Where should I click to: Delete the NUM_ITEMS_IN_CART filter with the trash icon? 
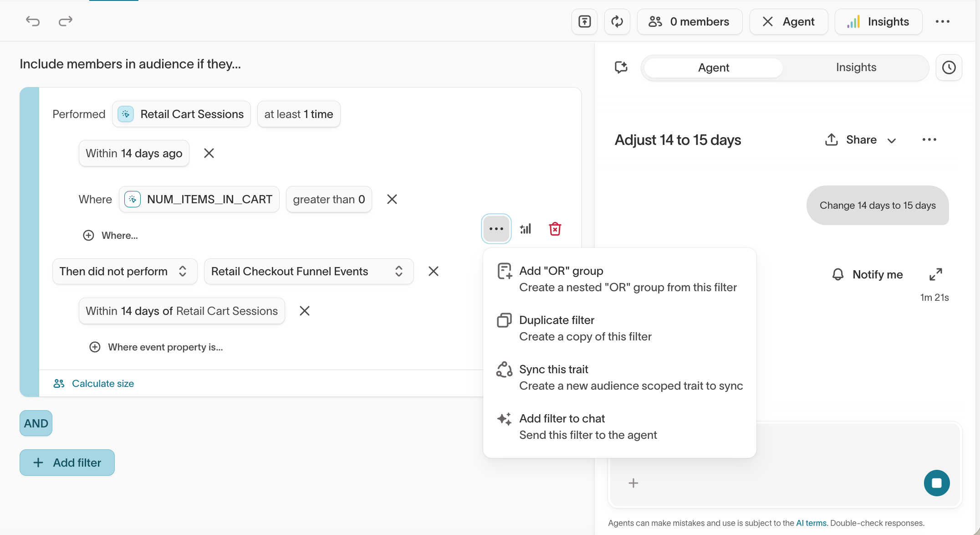pyautogui.click(x=555, y=228)
